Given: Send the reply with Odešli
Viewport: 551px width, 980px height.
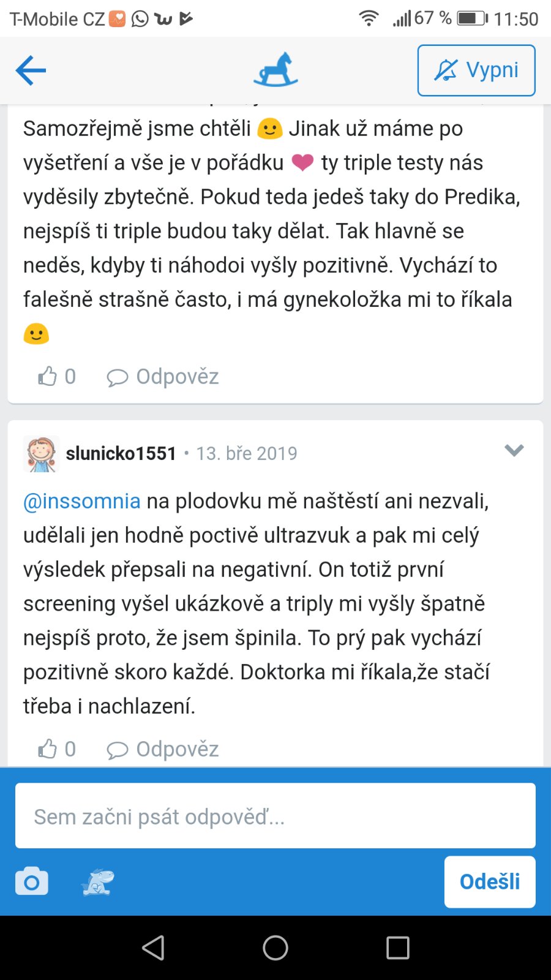Looking at the screenshot, I should click(490, 882).
